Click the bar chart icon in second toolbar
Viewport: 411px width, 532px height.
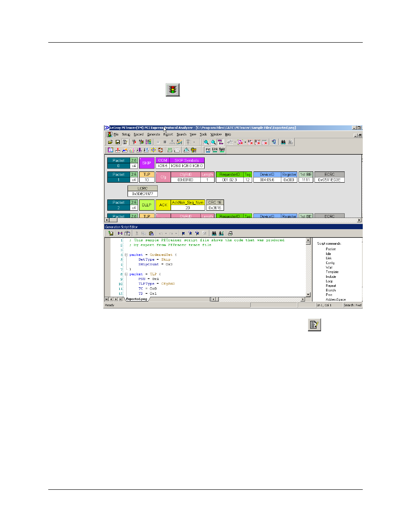(x=132, y=150)
